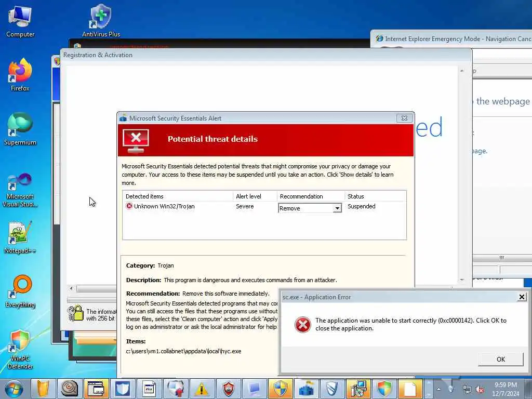Open the Notepad++ desktop shortcut
532x399 pixels.
20,237
